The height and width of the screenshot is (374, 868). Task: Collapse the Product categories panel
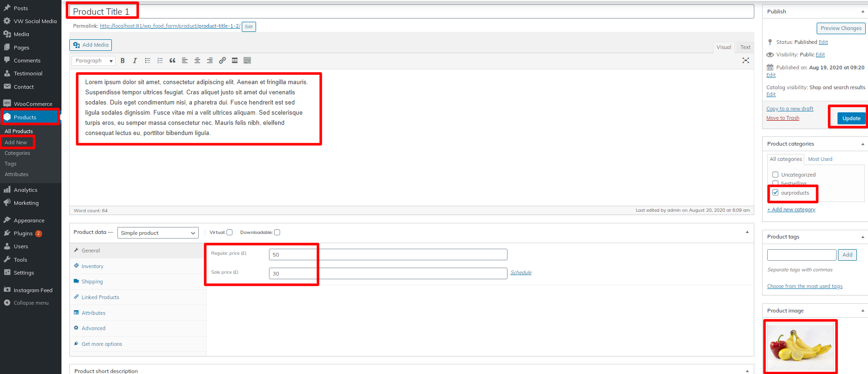click(x=862, y=144)
